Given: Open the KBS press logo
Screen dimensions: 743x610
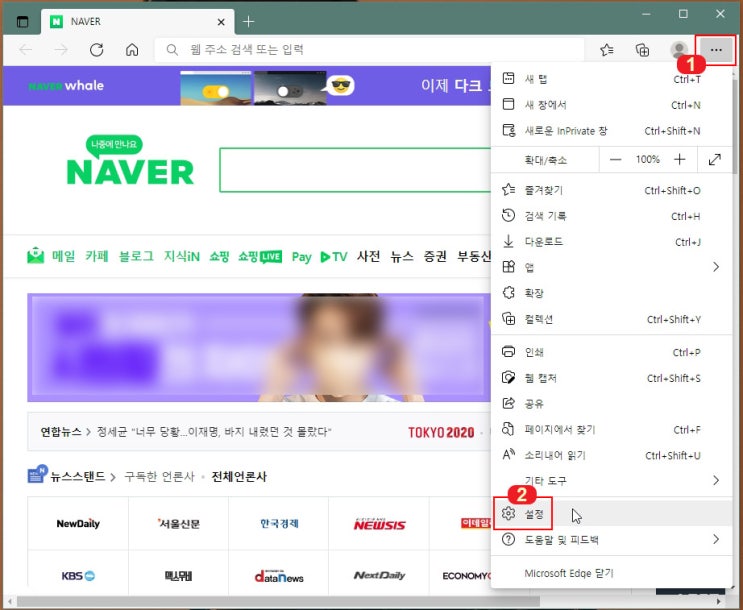Looking at the screenshot, I should click(x=78, y=575).
